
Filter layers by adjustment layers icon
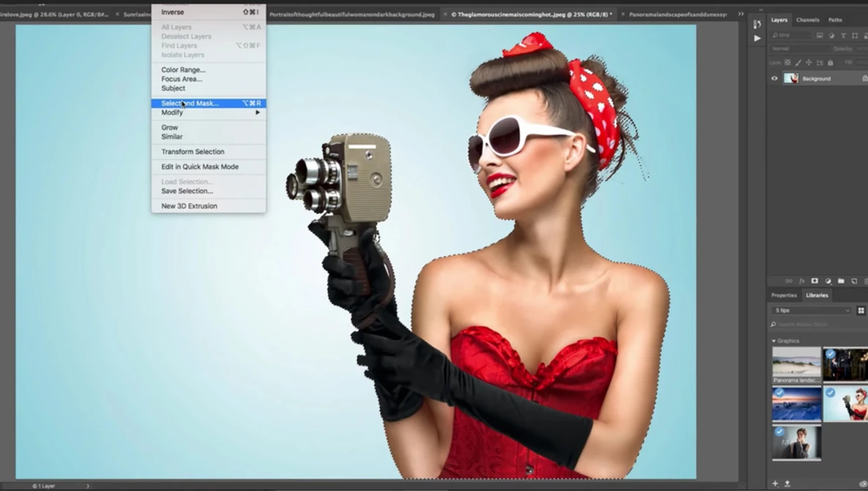(x=831, y=35)
